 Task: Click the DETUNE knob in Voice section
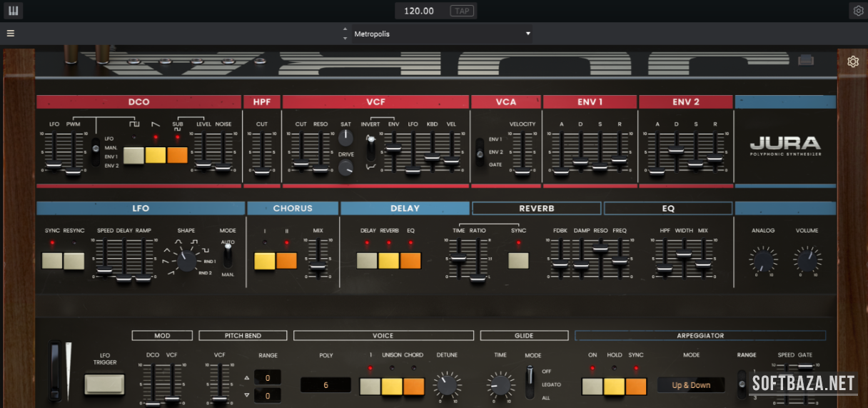[447, 384]
